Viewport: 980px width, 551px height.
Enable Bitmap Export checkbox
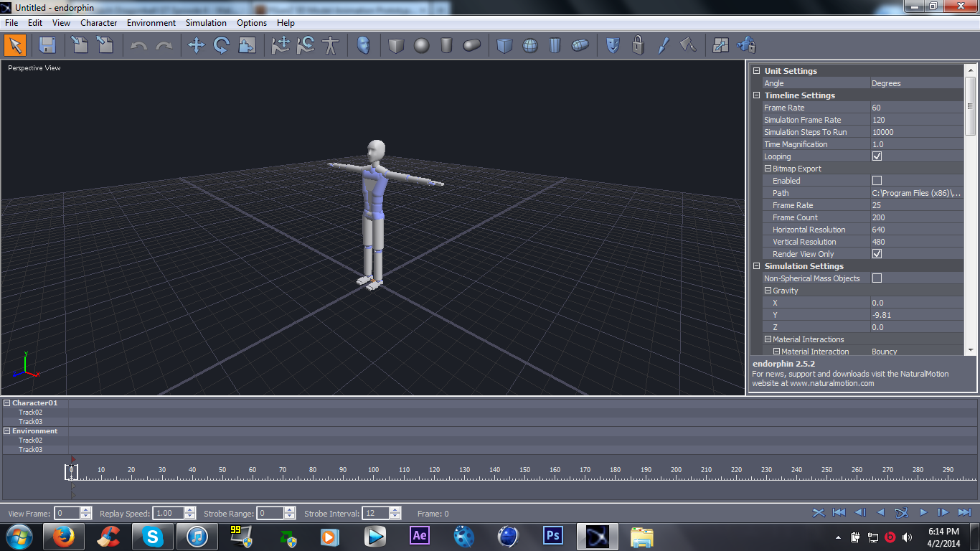(x=877, y=181)
